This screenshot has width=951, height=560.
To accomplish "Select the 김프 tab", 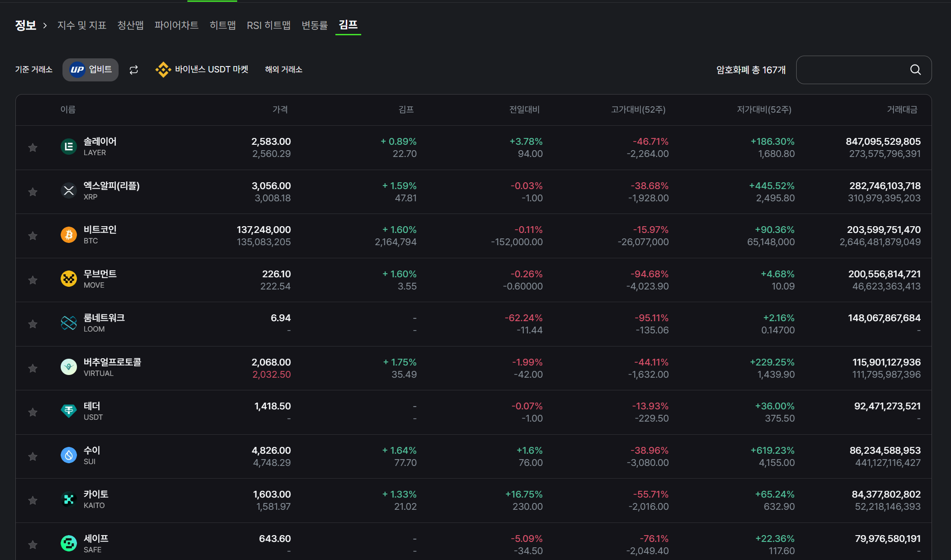I will point(348,25).
